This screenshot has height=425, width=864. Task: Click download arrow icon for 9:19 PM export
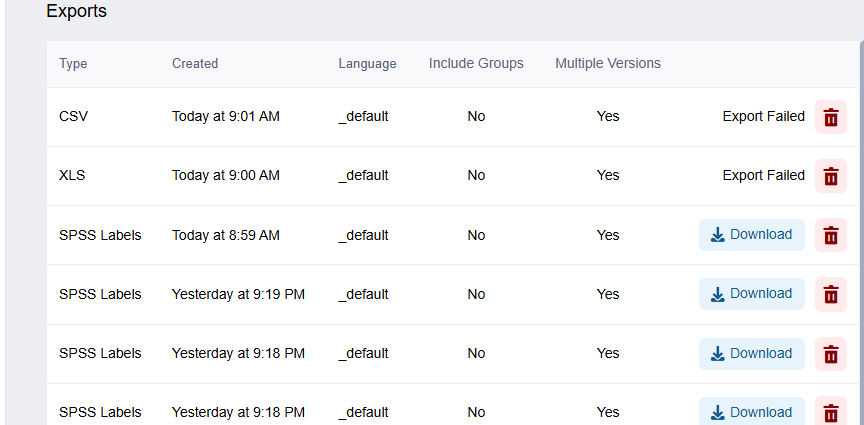pyautogui.click(x=717, y=294)
